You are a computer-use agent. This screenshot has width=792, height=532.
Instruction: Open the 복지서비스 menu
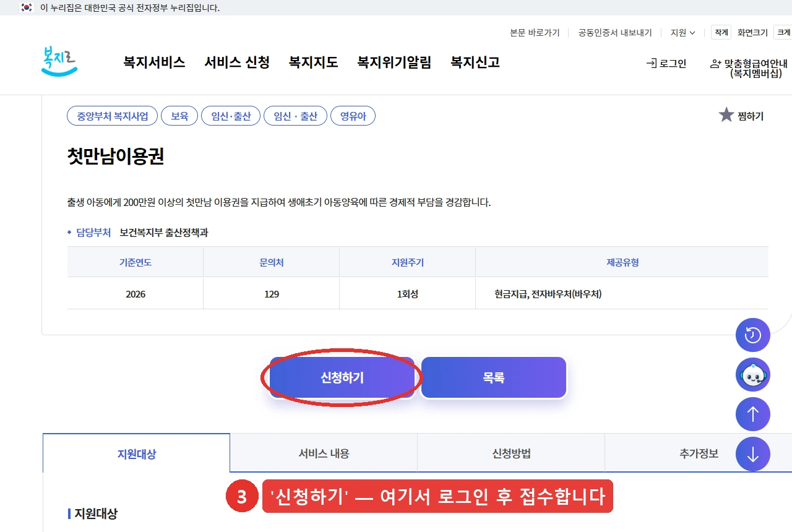point(154,62)
